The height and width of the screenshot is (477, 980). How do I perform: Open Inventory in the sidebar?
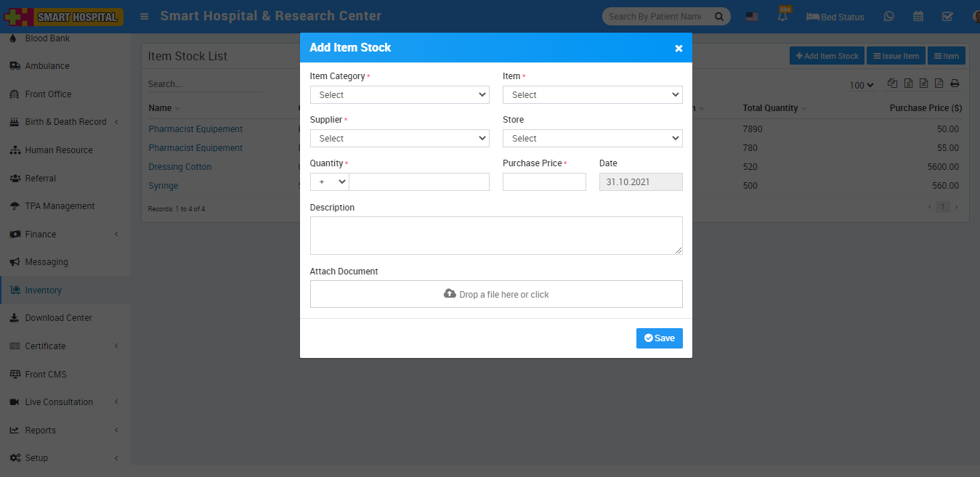tap(44, 290)
